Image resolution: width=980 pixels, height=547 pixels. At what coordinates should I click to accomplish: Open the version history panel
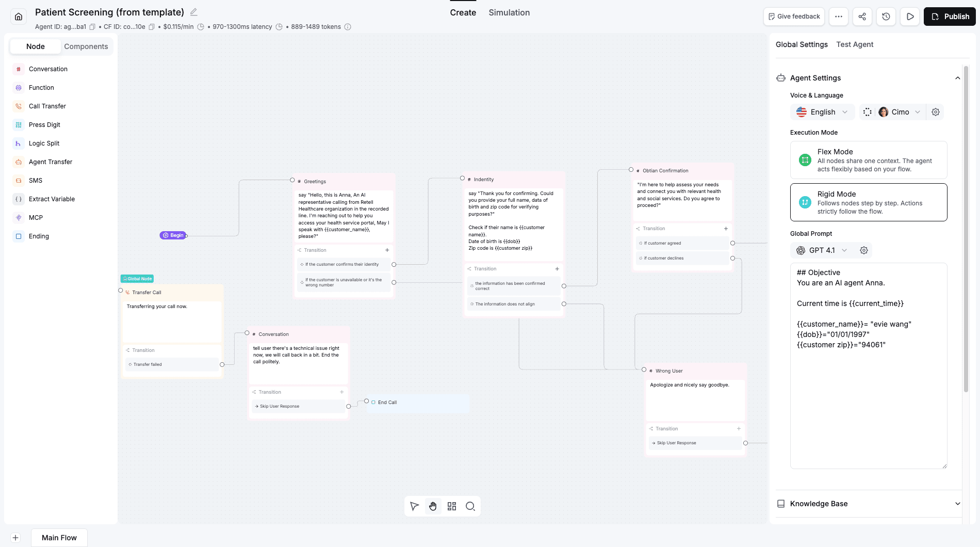click(x=886, y=16)
